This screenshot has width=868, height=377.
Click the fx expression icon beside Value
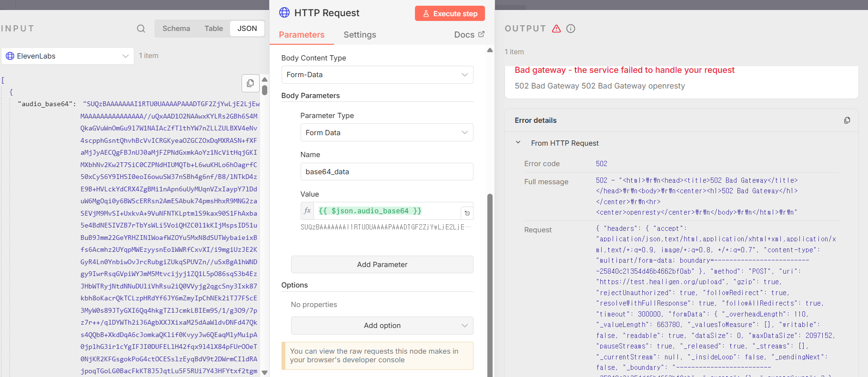(x=307, y=211)
